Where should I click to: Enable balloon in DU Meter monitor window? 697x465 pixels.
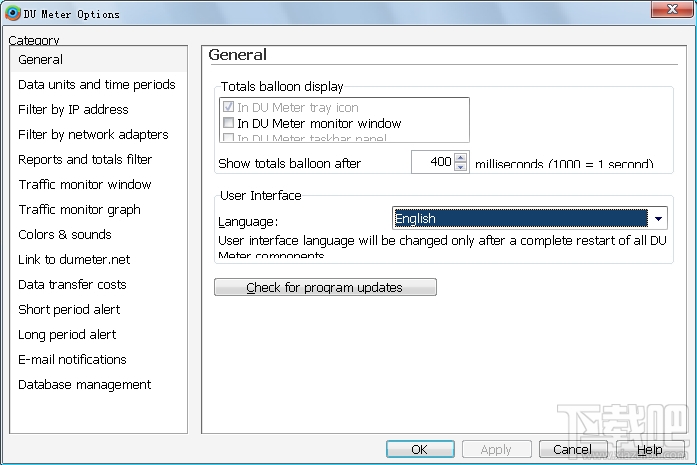point(229,124)
